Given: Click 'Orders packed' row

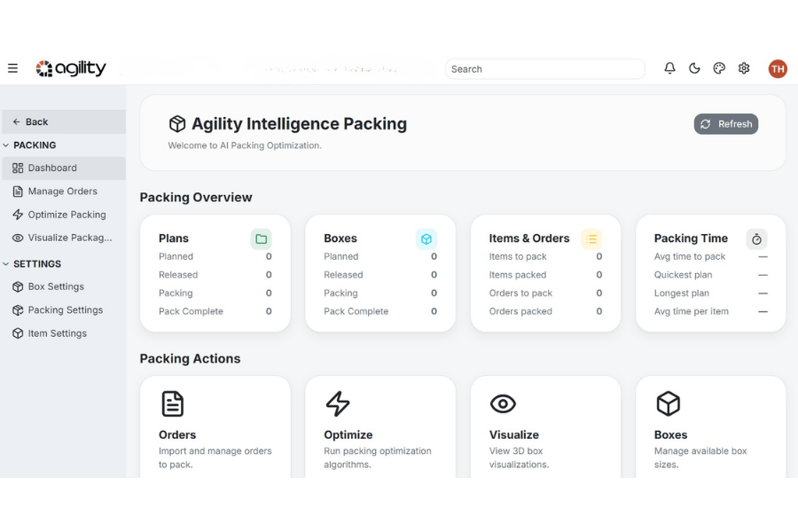Looking at the screenshot, I should point(545,311).
